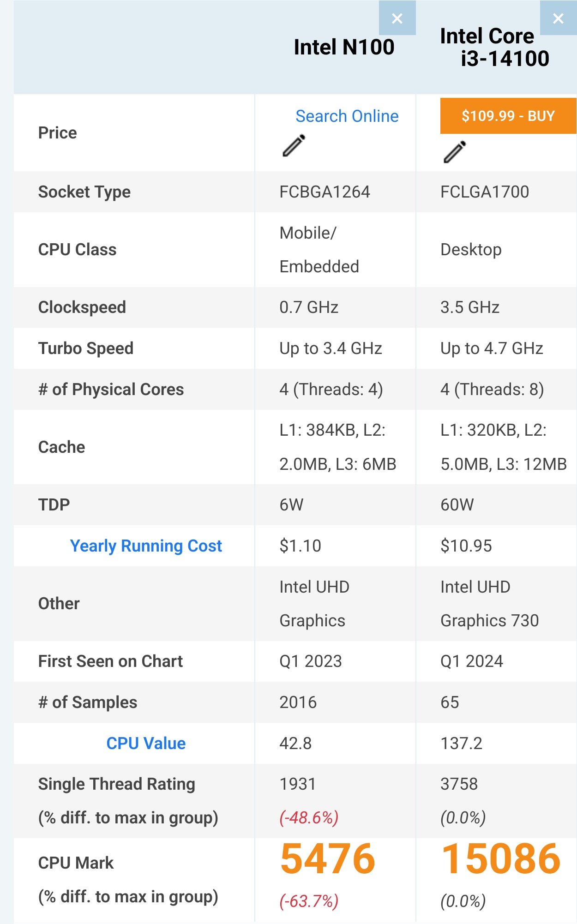Select the $10.95 yearly running cost
577x924 pixels.
click(466, 546)
